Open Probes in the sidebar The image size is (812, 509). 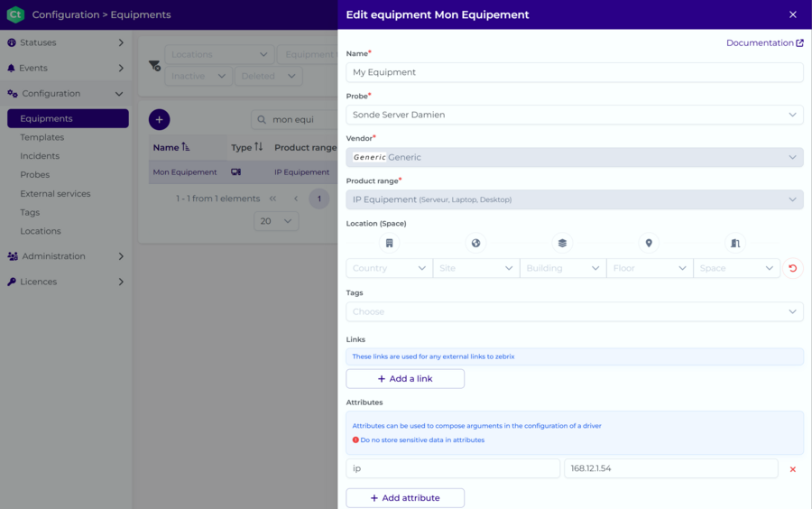[34, 174]
